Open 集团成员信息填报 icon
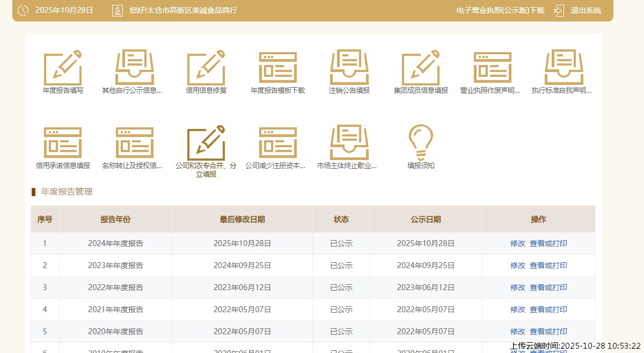The width and height of the screenshot is (644, 353). [x=421, y=68]
